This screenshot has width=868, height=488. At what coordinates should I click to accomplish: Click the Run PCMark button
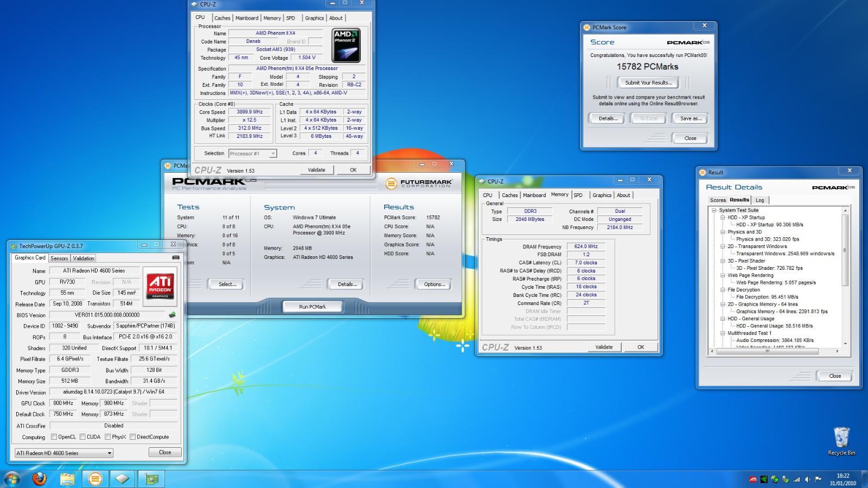312,307
